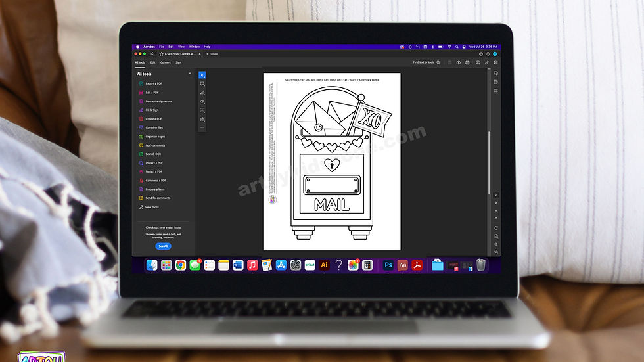Image resolution: width=644 pixels, height=362 pixels.
Task: Open the comments panel on right rail
Action: [496, 74]
